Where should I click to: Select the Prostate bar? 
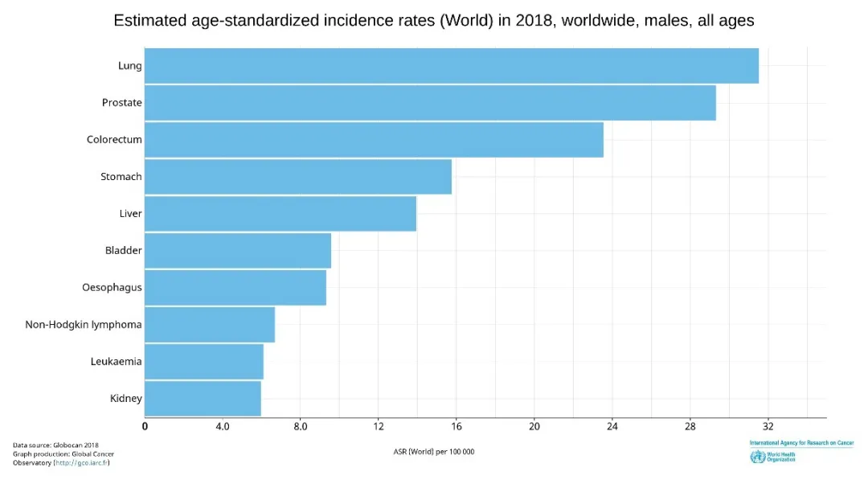coord(430,103)
